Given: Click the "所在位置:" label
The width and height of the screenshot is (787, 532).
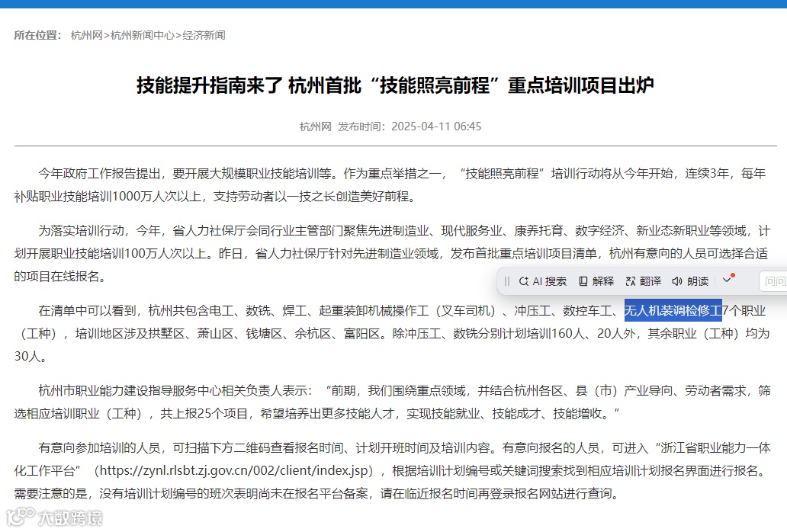Looking at the screenshot, I should pyautogui.click(x=37, y=35).
